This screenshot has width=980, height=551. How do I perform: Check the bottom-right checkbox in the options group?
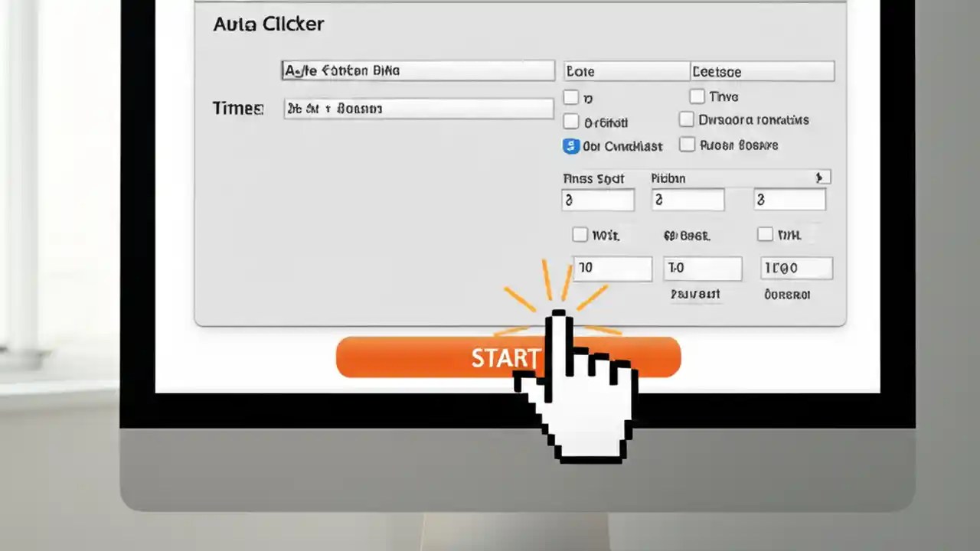687,145
